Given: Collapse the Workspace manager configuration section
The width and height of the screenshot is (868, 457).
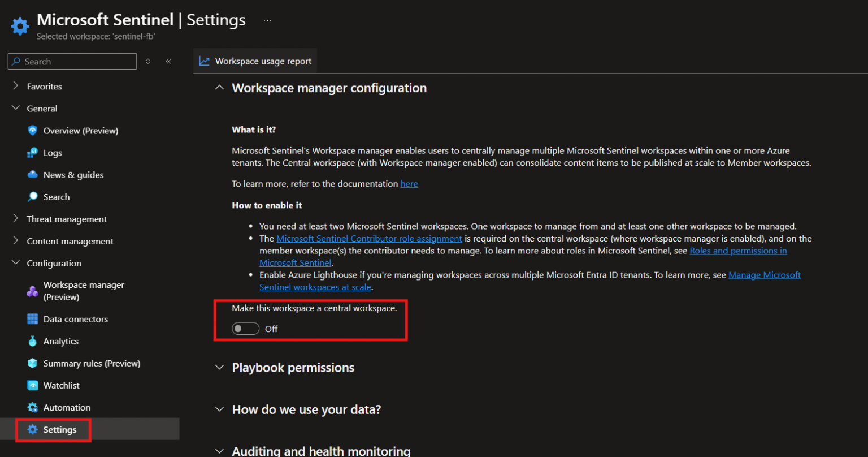Looking at the screenshot, I should (219, 88).
